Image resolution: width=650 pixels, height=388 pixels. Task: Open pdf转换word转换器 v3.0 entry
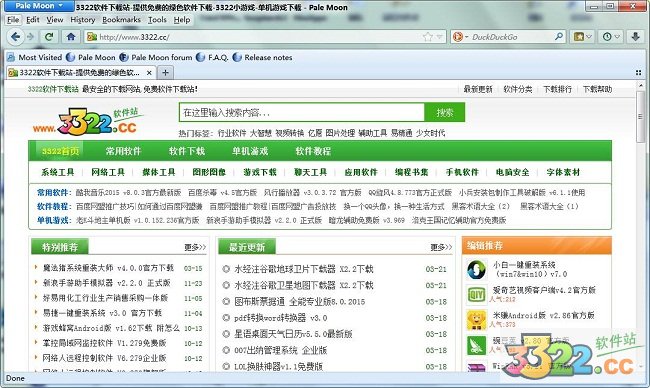point(281,318)
